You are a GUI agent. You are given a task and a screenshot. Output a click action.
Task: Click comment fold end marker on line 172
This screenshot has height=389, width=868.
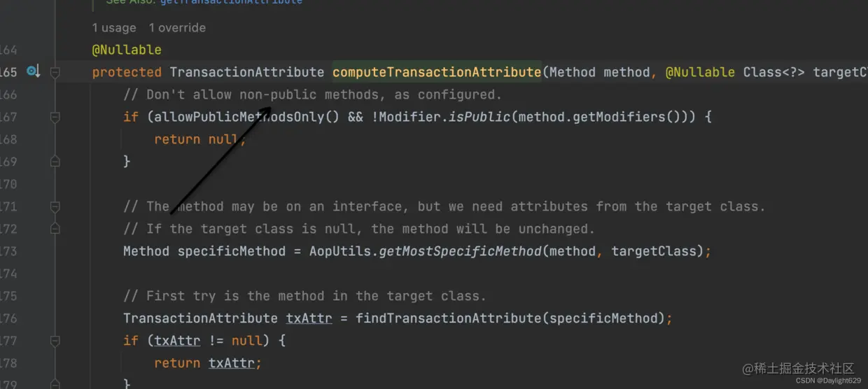tap(55, 228)
